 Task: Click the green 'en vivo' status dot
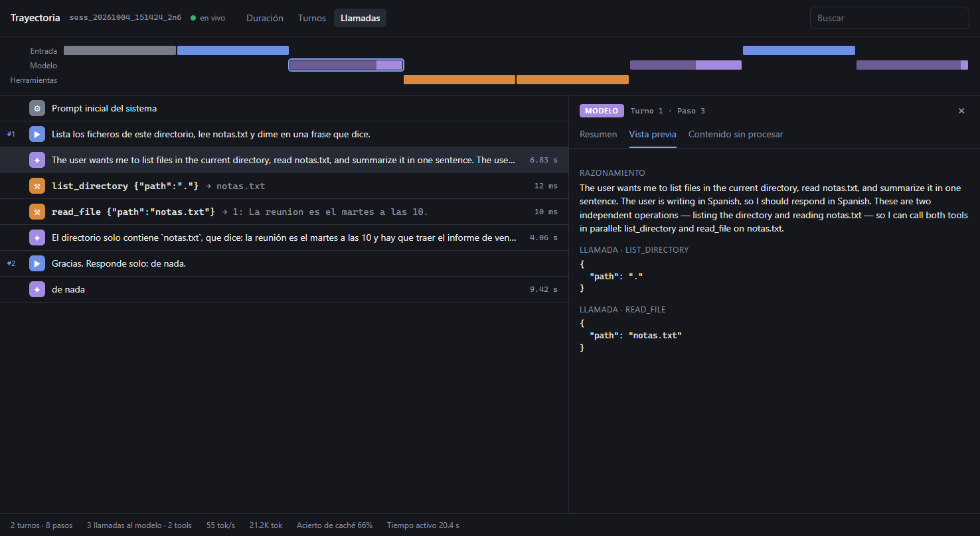point(193,18)
